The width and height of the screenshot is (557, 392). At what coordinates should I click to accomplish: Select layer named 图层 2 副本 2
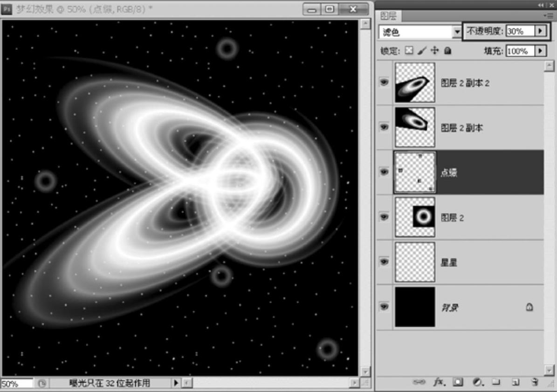coord(465,83)
